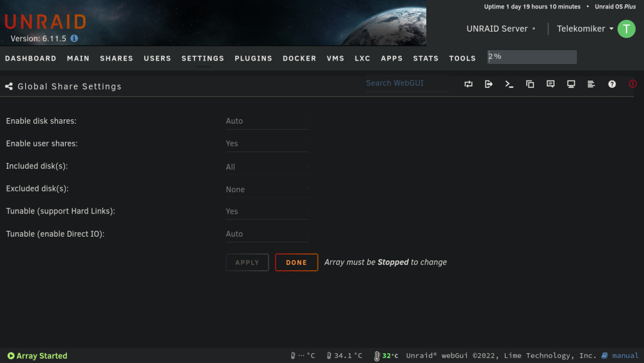Open the Tunable support Hard Links dropdown

pyautogui.click(x=267, y=211)
